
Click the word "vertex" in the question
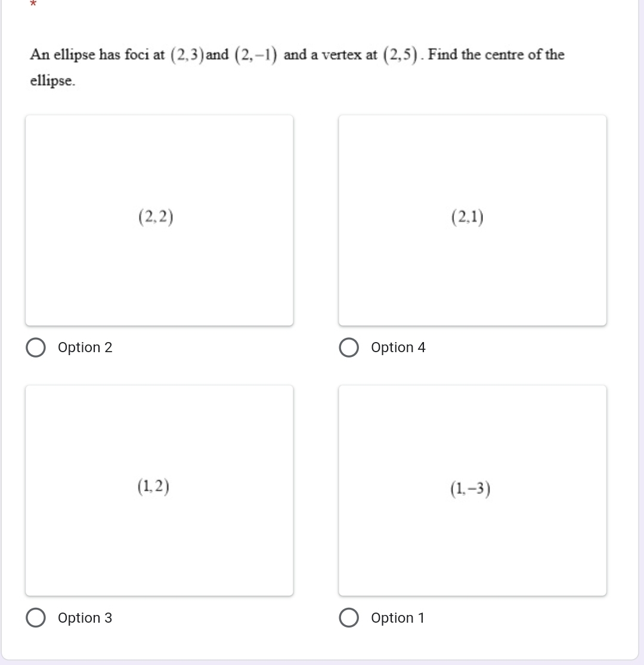(x=343, y=55)
